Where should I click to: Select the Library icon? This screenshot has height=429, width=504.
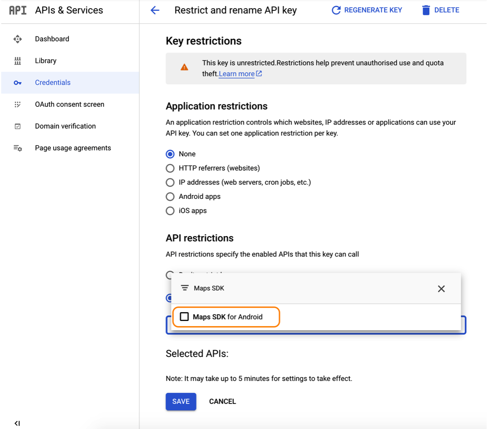coord(18,60)
